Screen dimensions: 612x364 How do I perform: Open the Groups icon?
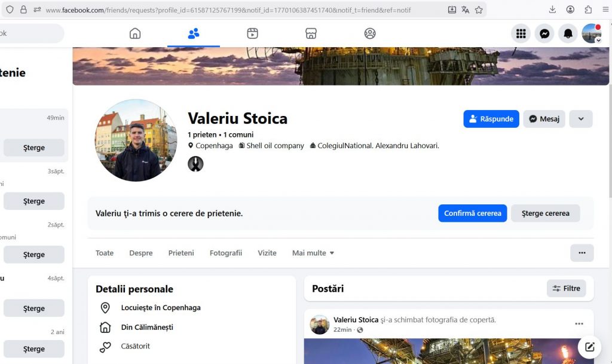(370, 33)
